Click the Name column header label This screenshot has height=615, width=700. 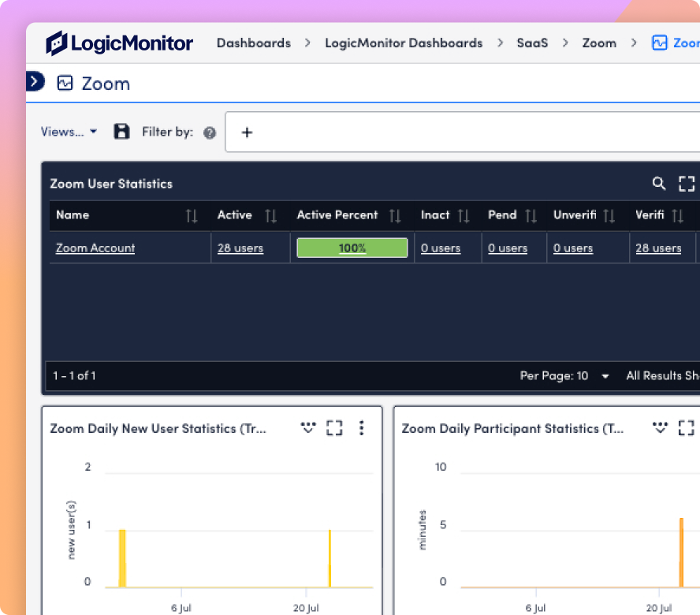73,214
